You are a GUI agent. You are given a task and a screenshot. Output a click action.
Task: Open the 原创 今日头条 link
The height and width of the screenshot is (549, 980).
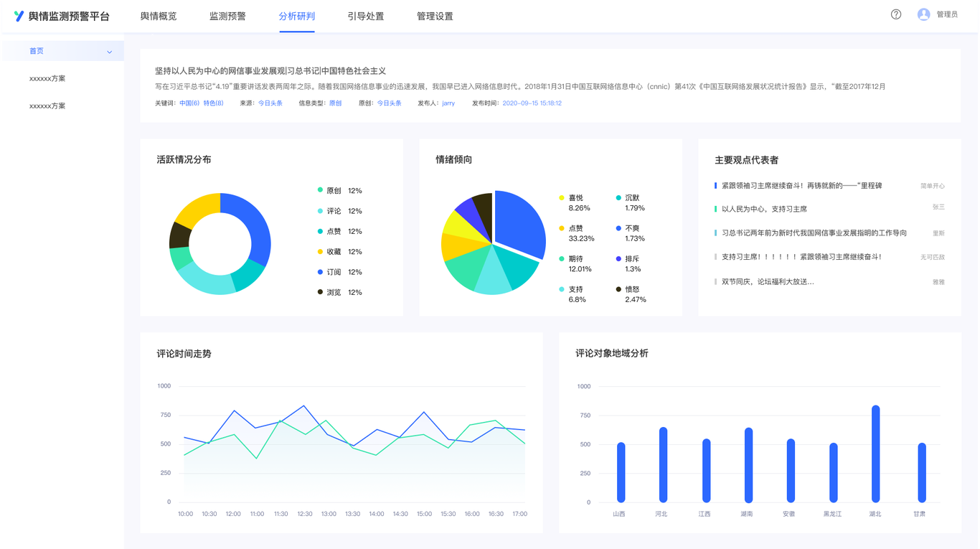pyautogui.click(x=390, y=103)
